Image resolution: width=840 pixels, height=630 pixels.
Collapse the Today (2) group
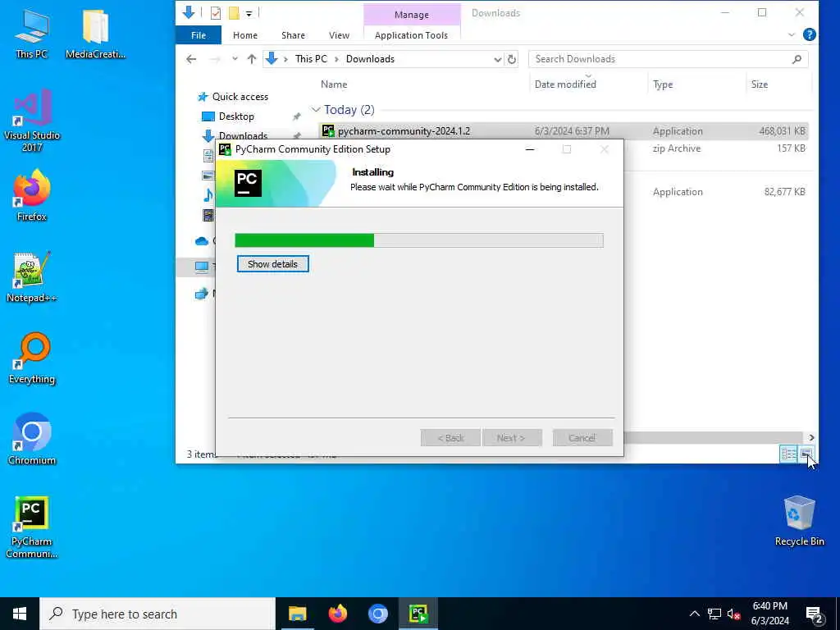coord(316,110)
